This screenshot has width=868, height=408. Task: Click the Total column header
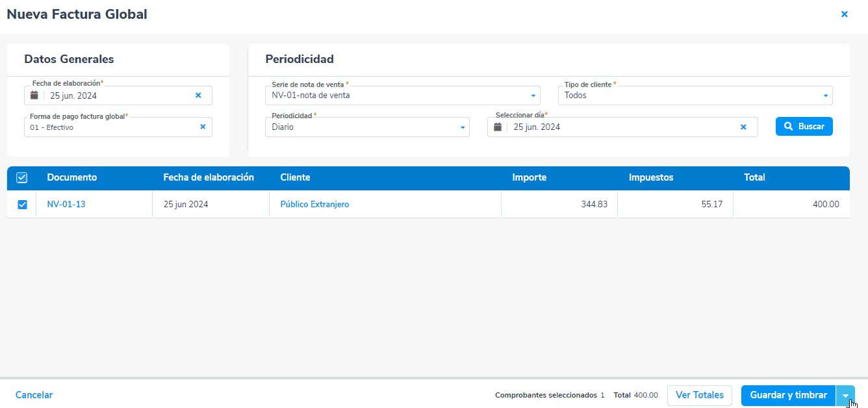754,177
